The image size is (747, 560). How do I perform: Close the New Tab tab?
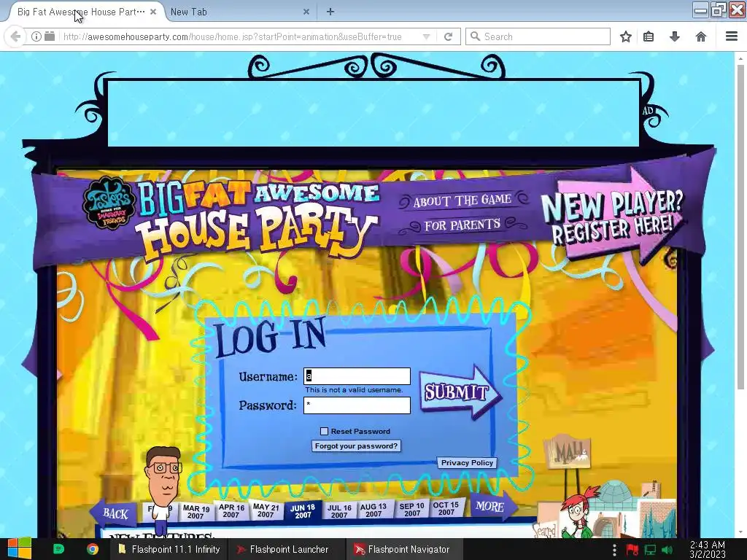pos(306,12)
